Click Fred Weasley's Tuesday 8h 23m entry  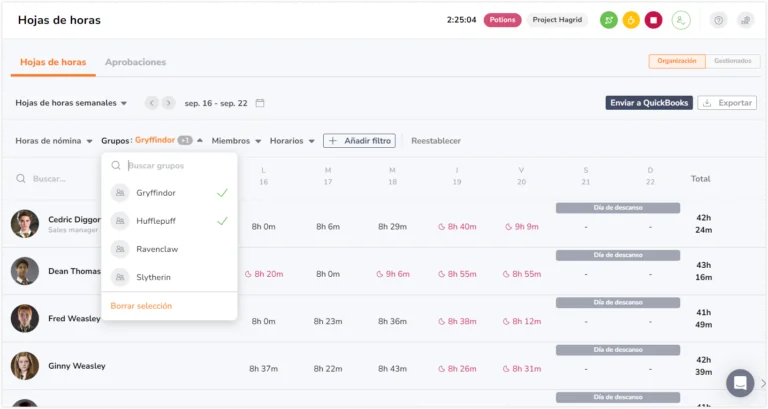click(x=328, y=321)
